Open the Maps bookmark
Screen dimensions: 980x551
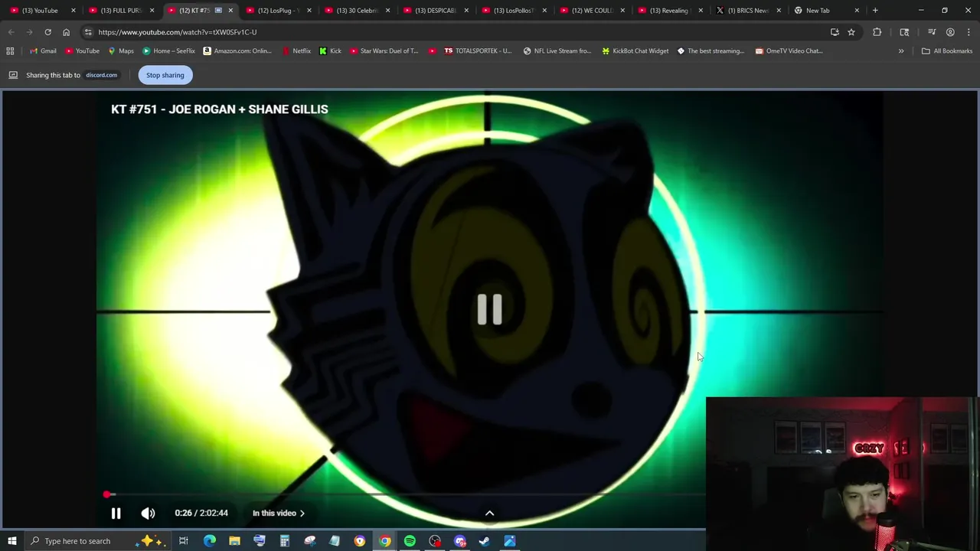point(121,51)
